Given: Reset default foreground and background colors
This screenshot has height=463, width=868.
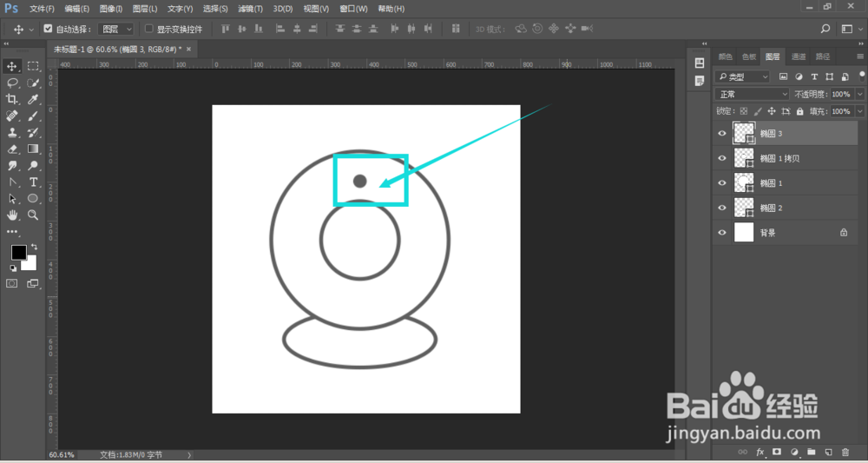Looking at the screenshot, I should [13, 268].
